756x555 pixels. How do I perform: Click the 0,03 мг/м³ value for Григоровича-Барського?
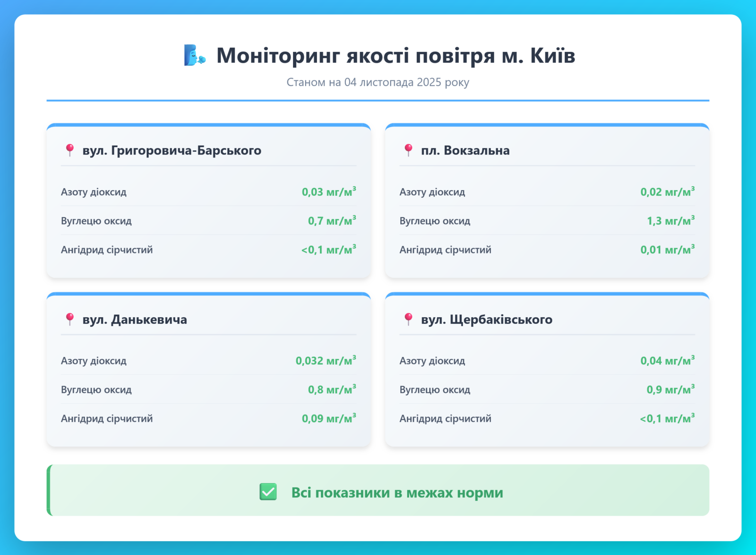coord(328,192)
